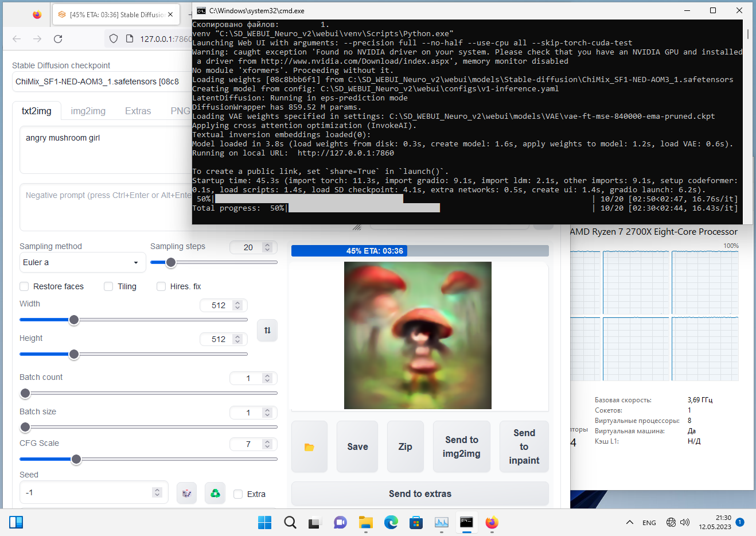756x536 pixels.
Task: Click the mushroom girl preview image
Action: 418,335
